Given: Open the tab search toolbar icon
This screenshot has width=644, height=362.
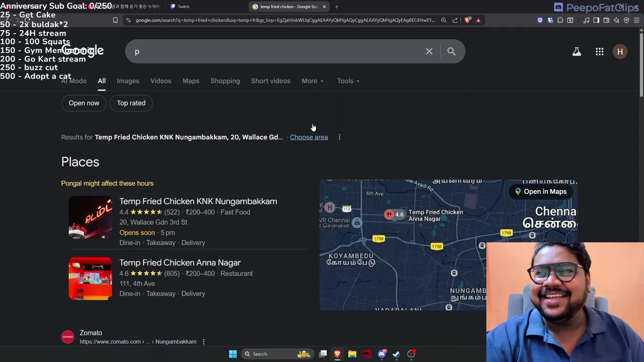Looking at the screenshot, I should coord(570,20).
